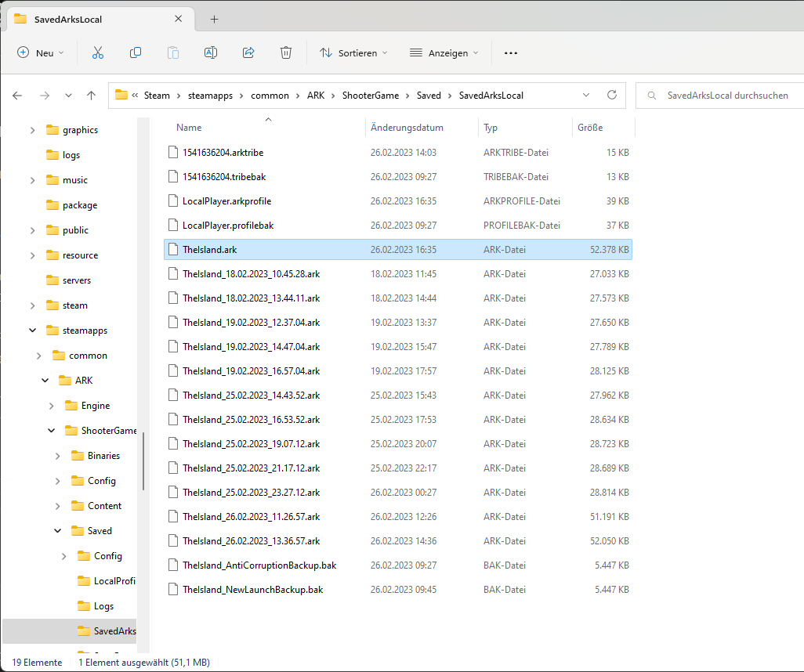Screen dimensions: 804x672
Task: Click the Saved breadcrumb segment
Action: pyautogui.click(x=429, y=96)
